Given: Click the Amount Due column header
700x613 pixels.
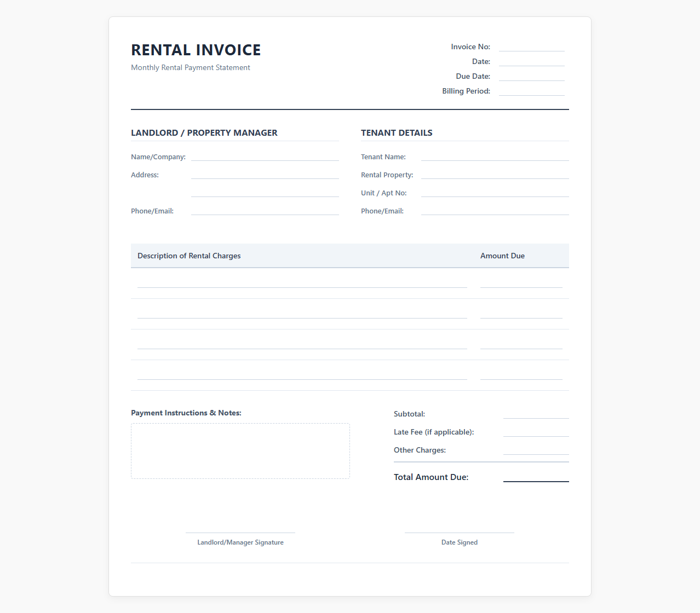Looking at the screenshot, I should pos(502,256).
